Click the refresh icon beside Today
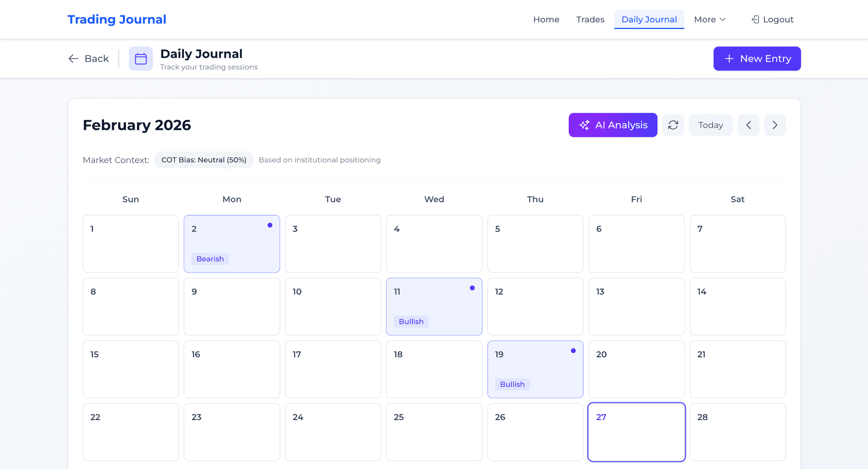This screenshot has width=868, height=469. pos(673,125)
